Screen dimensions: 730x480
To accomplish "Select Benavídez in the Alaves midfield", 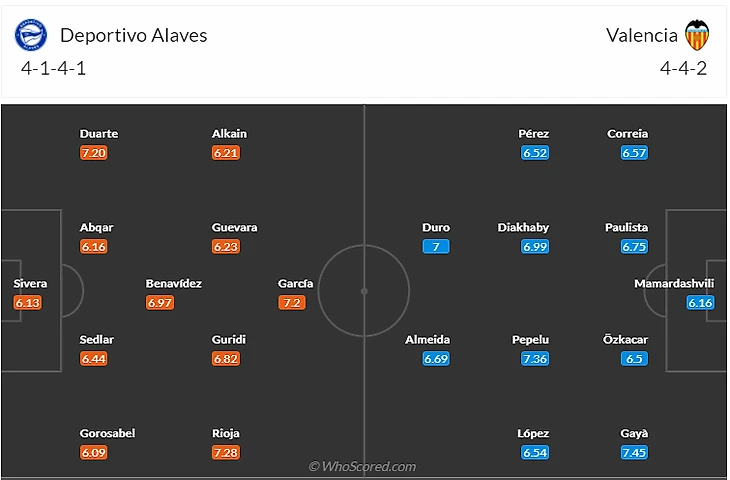I will (x=174, y=283).
